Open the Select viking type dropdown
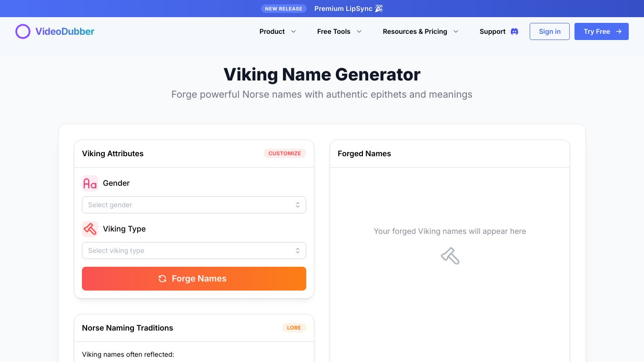Viewport: 644px width, 362px height. pyautogui.click(x=194, y=251)
